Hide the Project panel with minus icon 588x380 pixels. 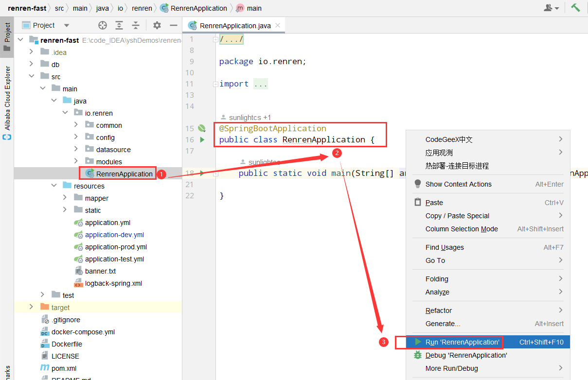coord(173,25)
